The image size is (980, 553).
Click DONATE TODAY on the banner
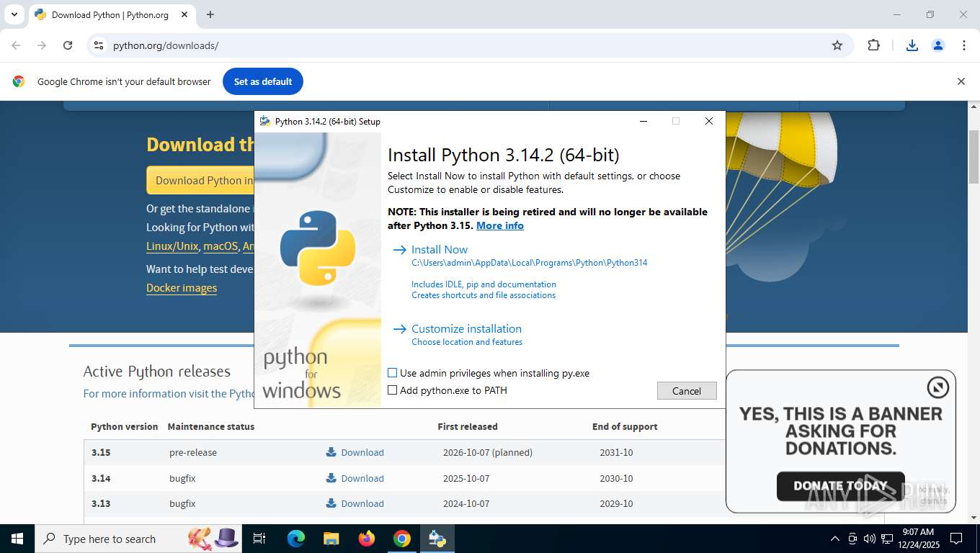[x=840, y=486]
